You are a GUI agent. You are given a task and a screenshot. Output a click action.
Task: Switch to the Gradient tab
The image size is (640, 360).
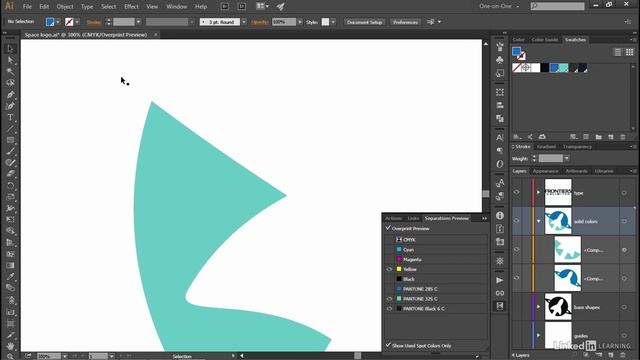(x=546, y=147)
